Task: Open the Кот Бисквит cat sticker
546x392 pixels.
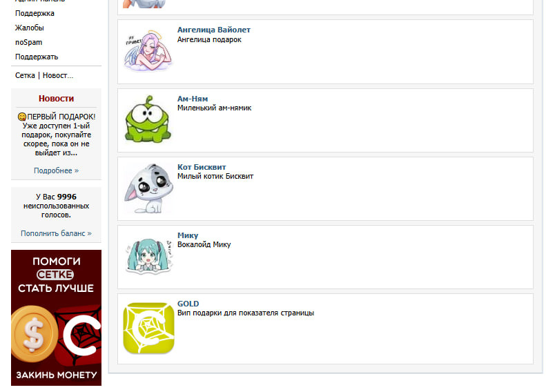Action: (148, 188)
